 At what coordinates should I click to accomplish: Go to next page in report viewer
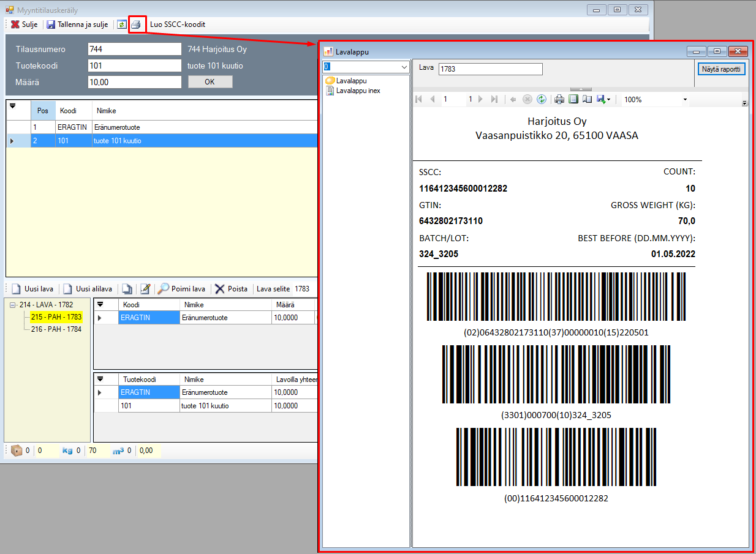point(480,99)
